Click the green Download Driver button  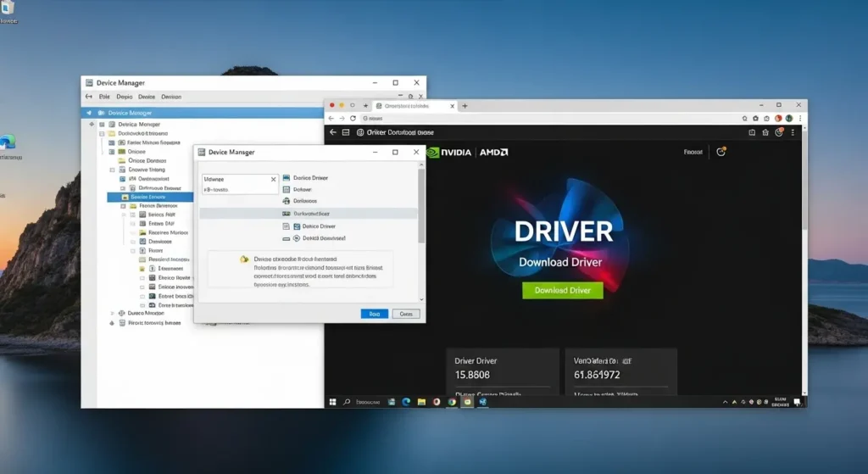click(x=562, y=290)
